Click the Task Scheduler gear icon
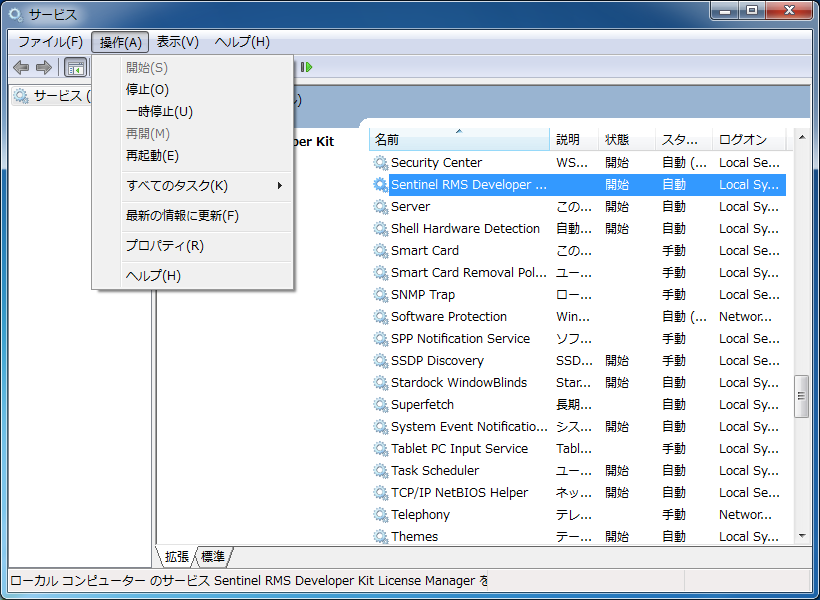The width and height of the screenshot is (820, 600). tap(380, 470)
